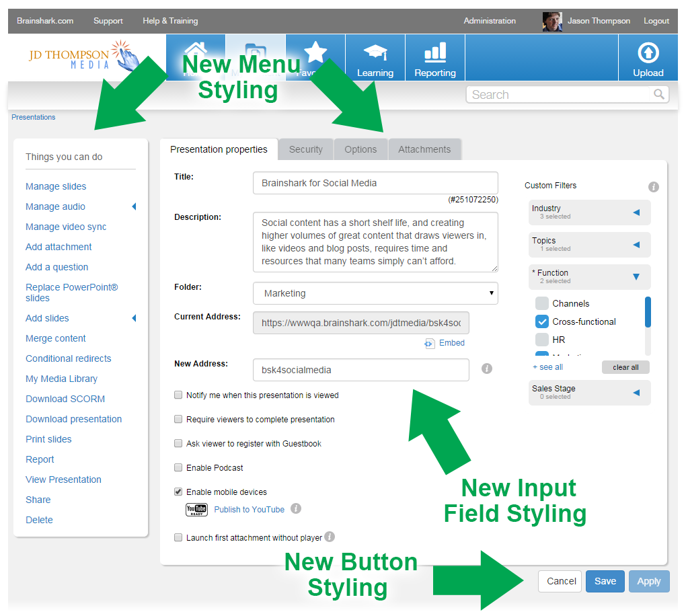Open the Home house menu
The width and height of the screenshot is (686, 616).
click(196, 58)
